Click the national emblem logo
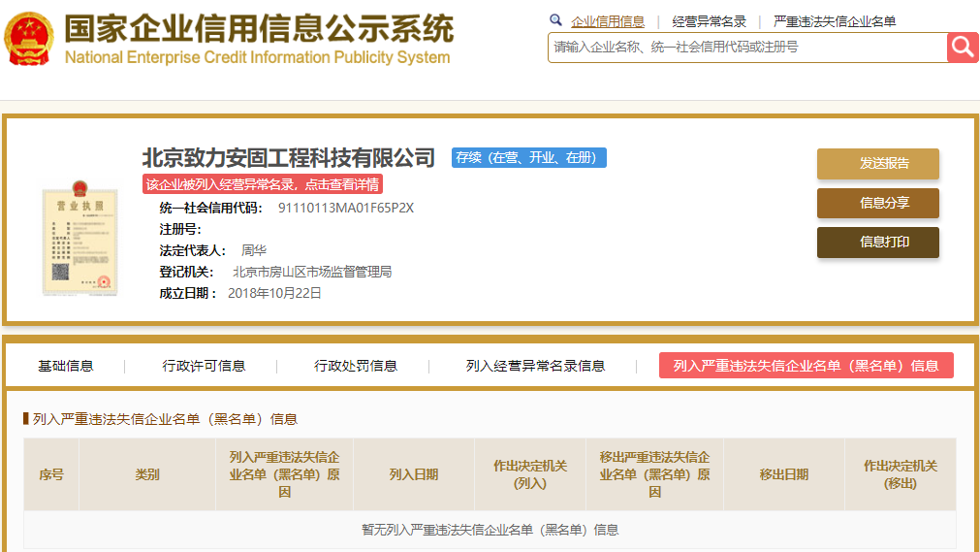Screen dimensions: 980x552 point(29,39)
